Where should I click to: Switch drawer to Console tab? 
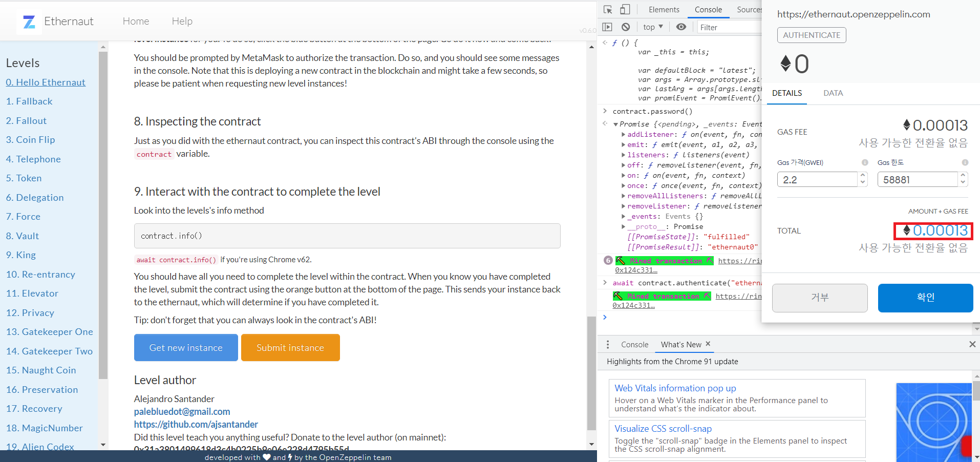click(x=634, y=345)
